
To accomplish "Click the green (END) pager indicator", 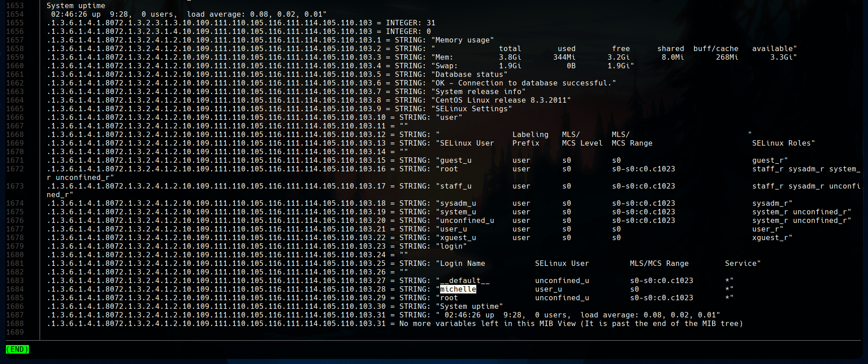I will coord(17,350).
